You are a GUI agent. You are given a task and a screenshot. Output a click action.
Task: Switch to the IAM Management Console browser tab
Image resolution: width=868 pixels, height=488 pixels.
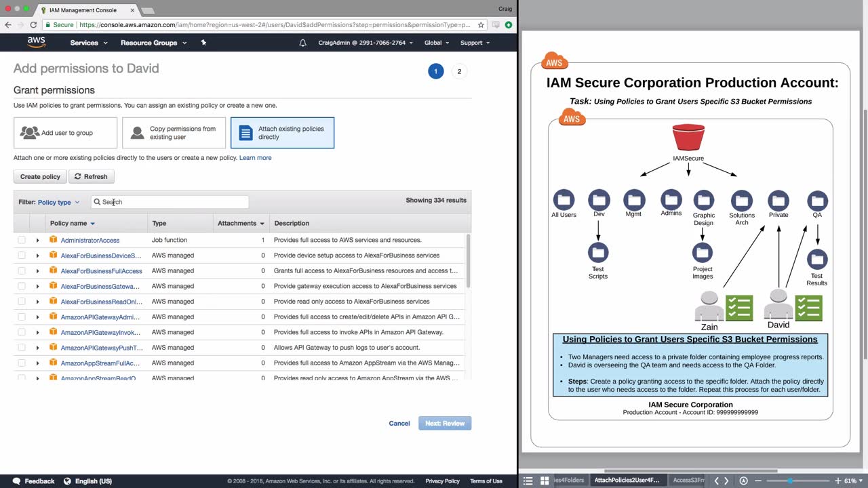pyautogui.click(x=85, y=10)
